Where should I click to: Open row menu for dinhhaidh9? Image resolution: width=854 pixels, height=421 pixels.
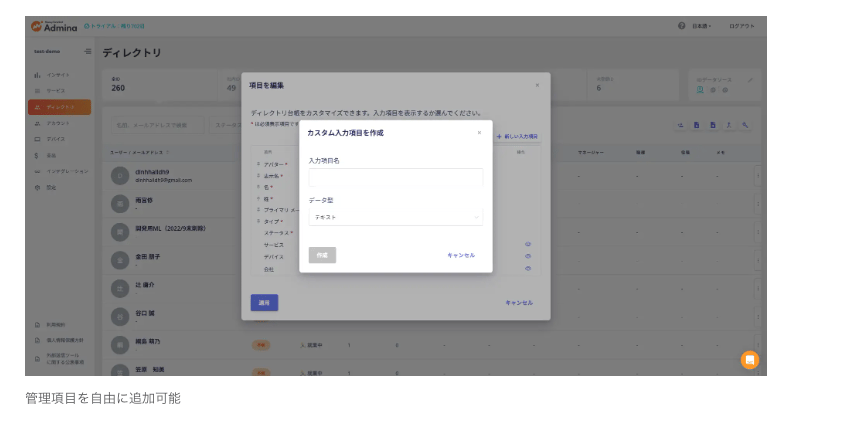[x=758, y=175]
